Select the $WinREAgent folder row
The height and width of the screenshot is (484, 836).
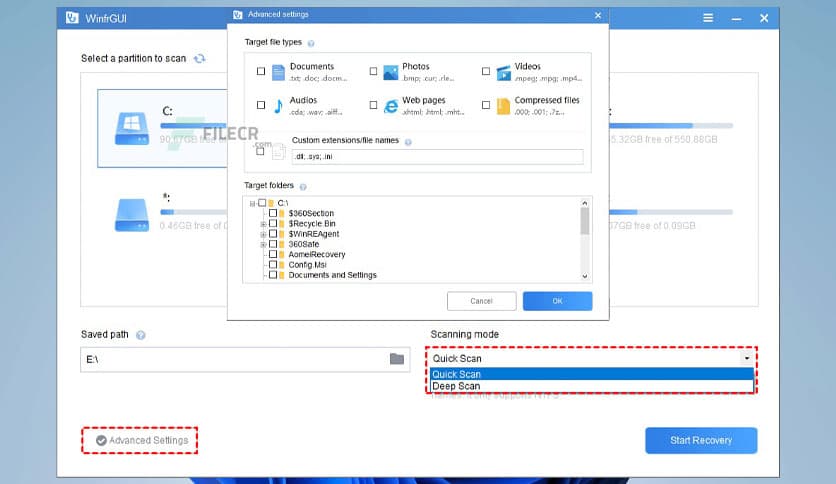coord(314,234)
